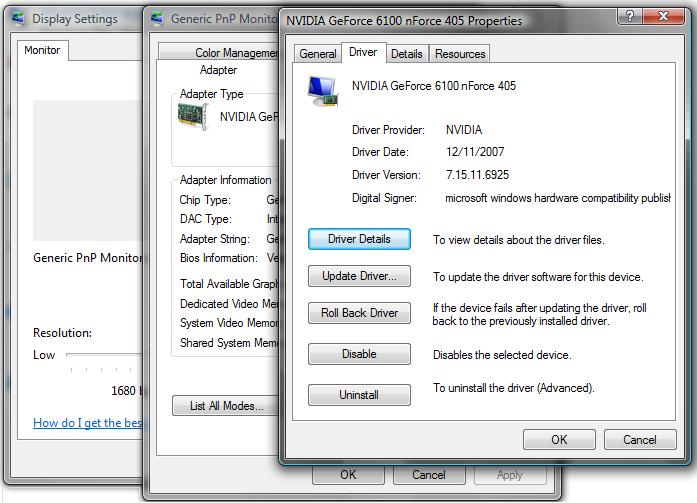Click the Total Available Graphics Memory label
The width and height of the screenshot is (697, 503).
(x=229, y=283)
